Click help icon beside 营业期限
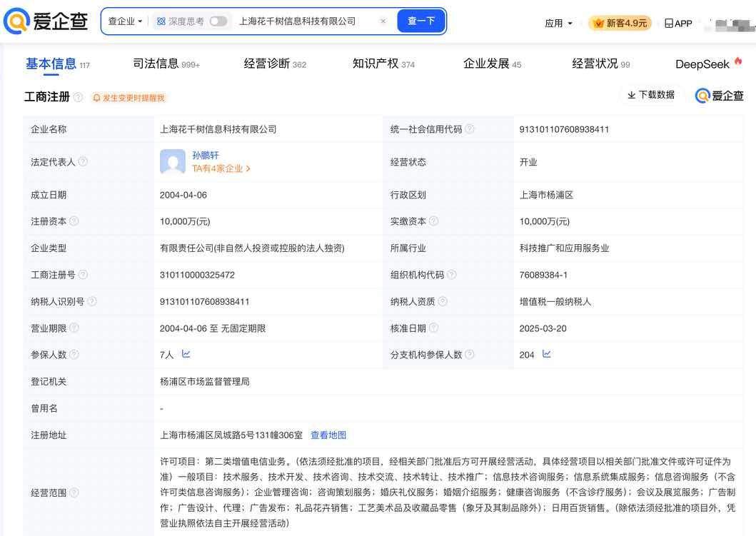756x536 pixels. coord(74,328)
